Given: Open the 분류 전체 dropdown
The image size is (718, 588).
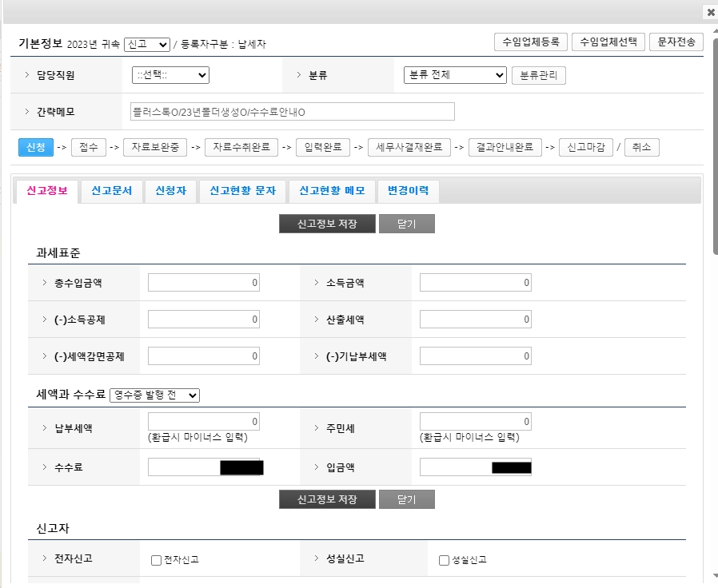Looking at the screenshot, I should 455,75.
